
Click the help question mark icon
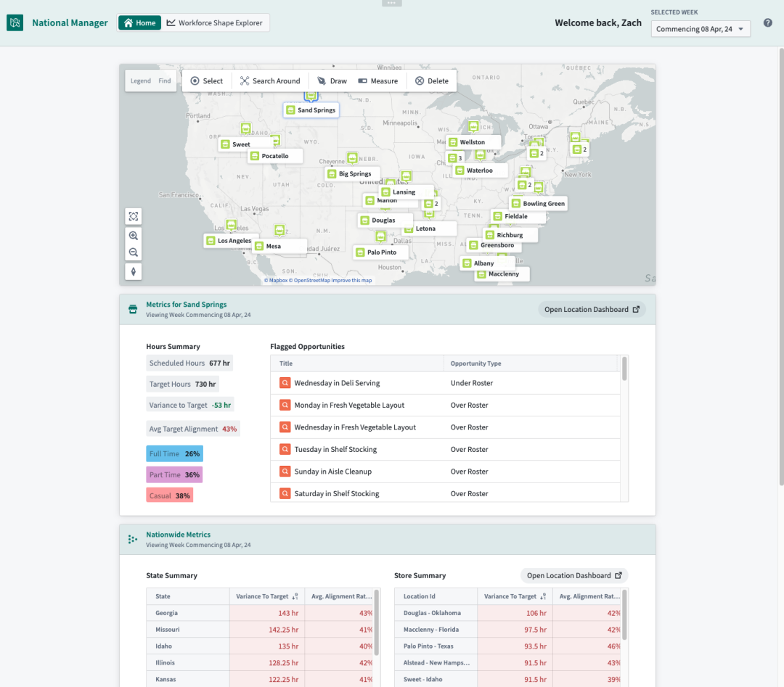[768, 23]
